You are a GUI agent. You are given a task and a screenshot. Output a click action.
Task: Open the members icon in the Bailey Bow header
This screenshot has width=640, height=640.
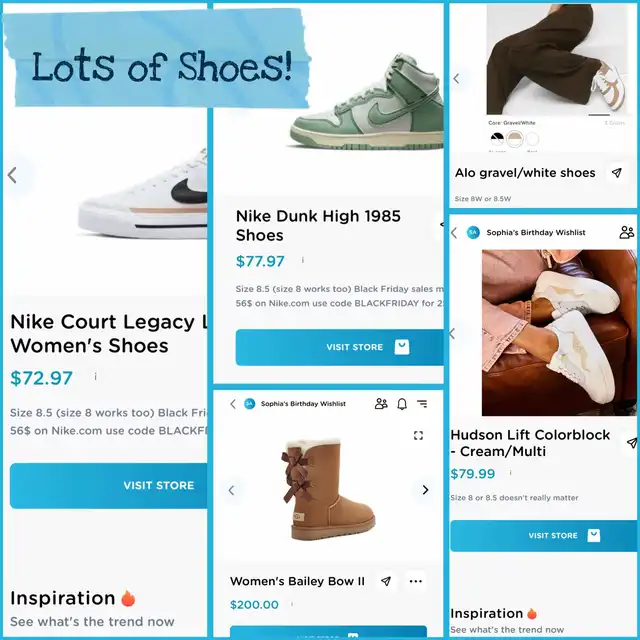click(381, 404)
